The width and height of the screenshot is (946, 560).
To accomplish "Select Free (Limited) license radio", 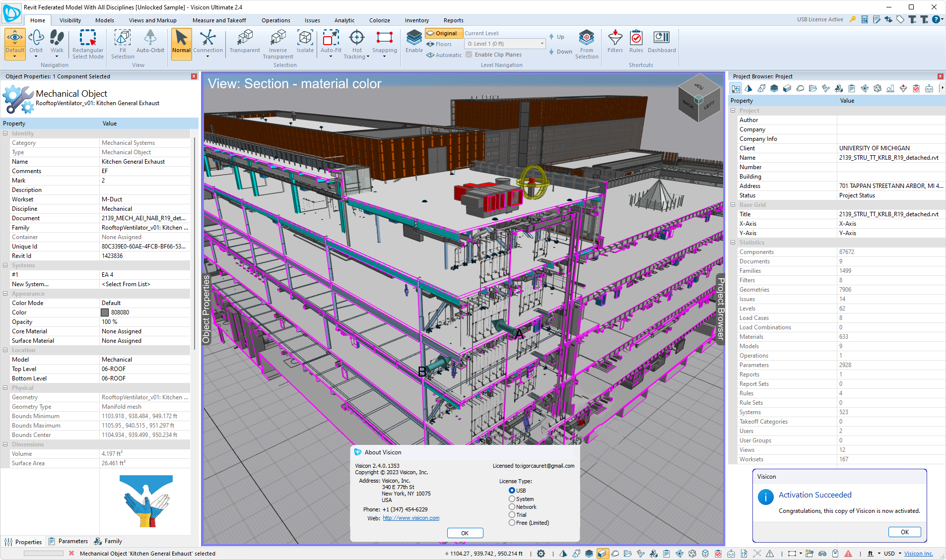I will pyautogui.click(x=512, y=522).
